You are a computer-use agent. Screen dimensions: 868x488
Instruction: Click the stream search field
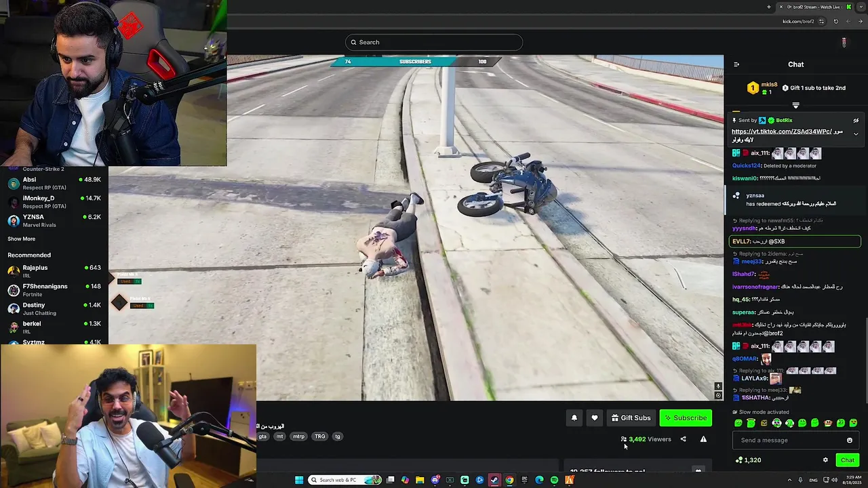click(x=433, y=42)
